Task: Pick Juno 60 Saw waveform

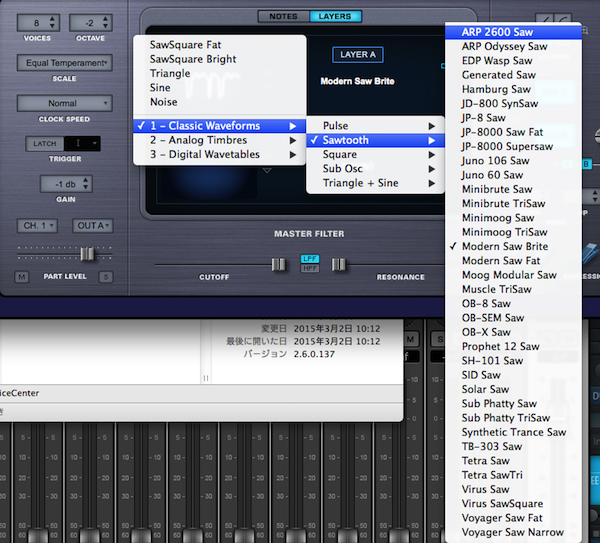Action: pyautogui.click(x=514, y=175)
